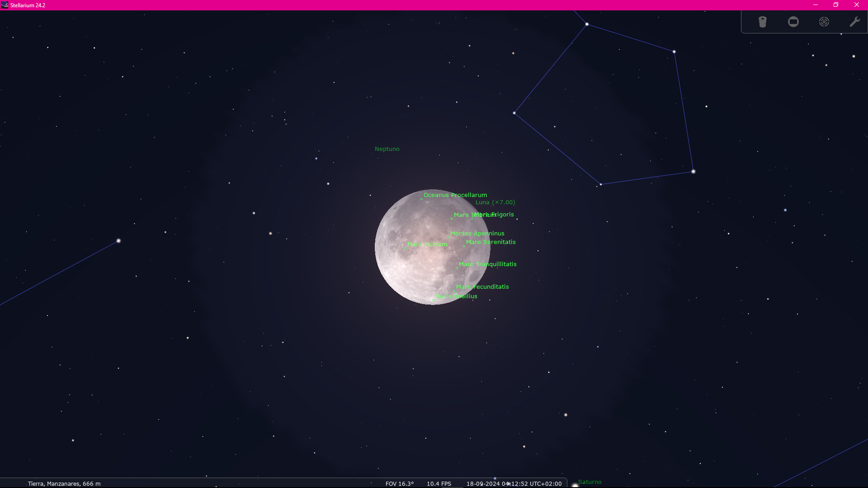
Task: Click the date and time in status bar
Action: [x=514, y=483]
